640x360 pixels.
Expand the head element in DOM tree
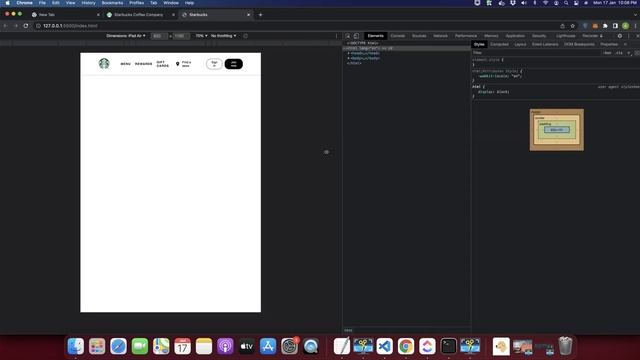click(349, 53)
